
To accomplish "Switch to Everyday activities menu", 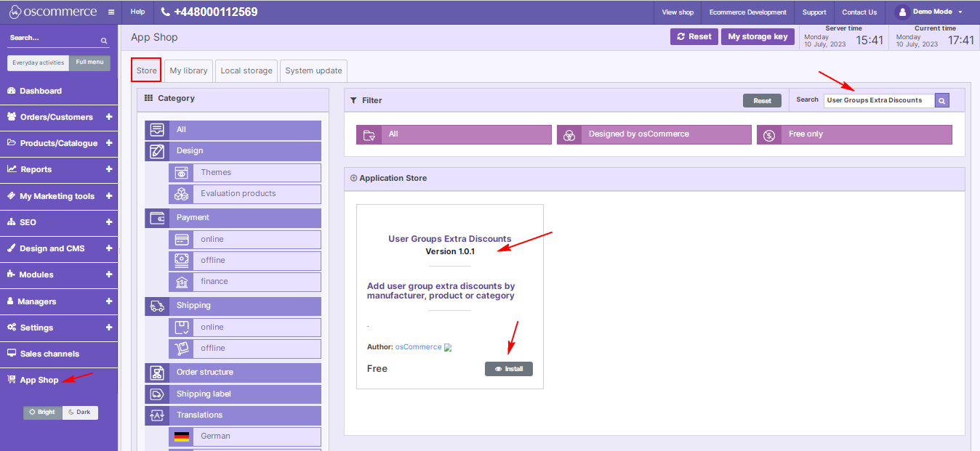I will coord(39,63).
